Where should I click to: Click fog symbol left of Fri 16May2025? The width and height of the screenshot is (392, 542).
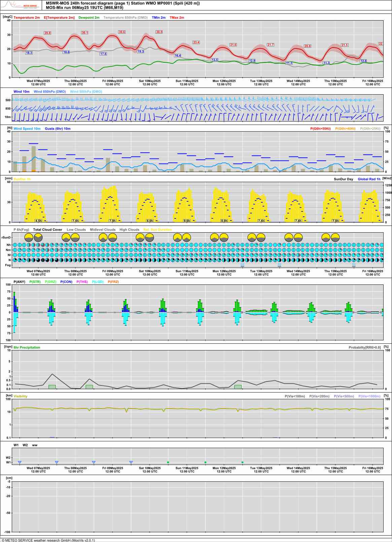point(354,265)
